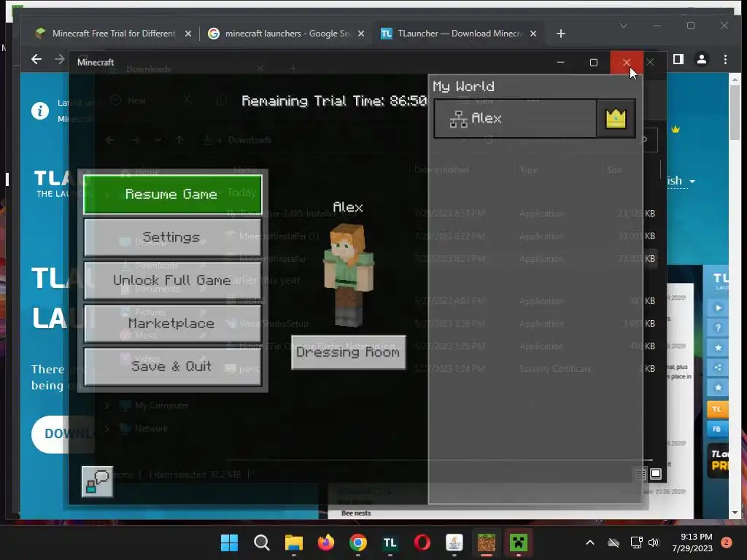The image size is (747, 560).
Task: Minimize the Minecraft window
Action: click(561, 63)
